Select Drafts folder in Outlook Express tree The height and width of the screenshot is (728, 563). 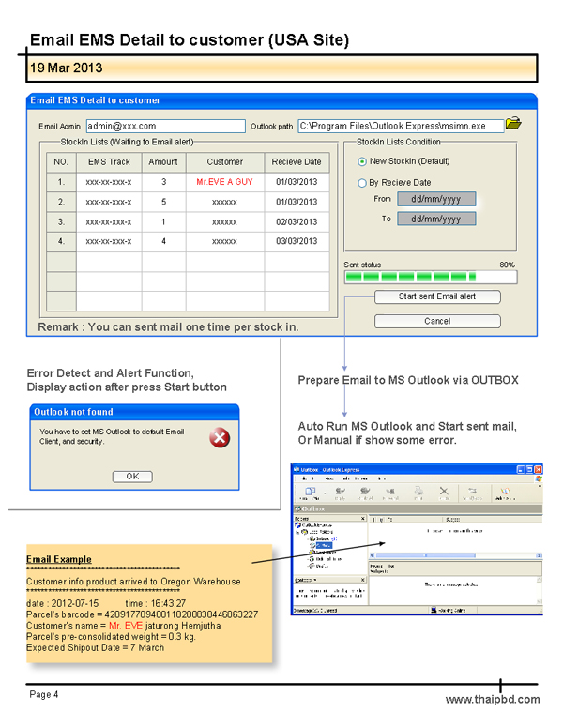coord(321,566)
